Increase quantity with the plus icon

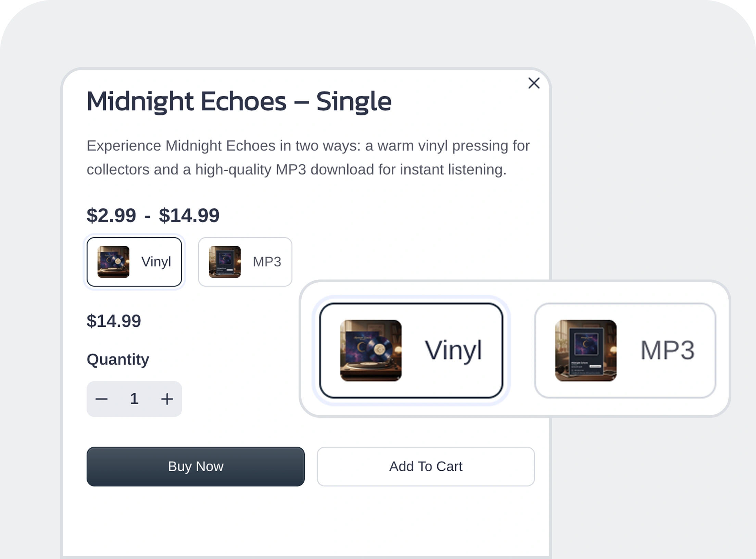(167, 399)
